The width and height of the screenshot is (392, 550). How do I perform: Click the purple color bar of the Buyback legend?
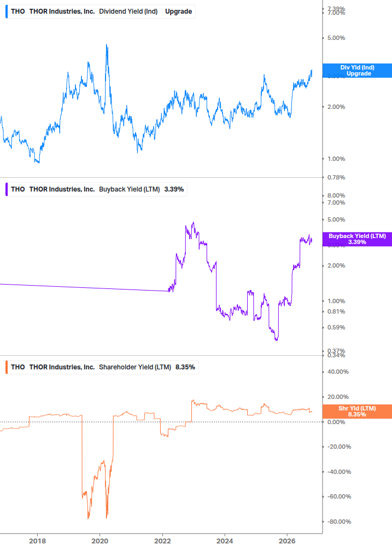pos(7,189)
